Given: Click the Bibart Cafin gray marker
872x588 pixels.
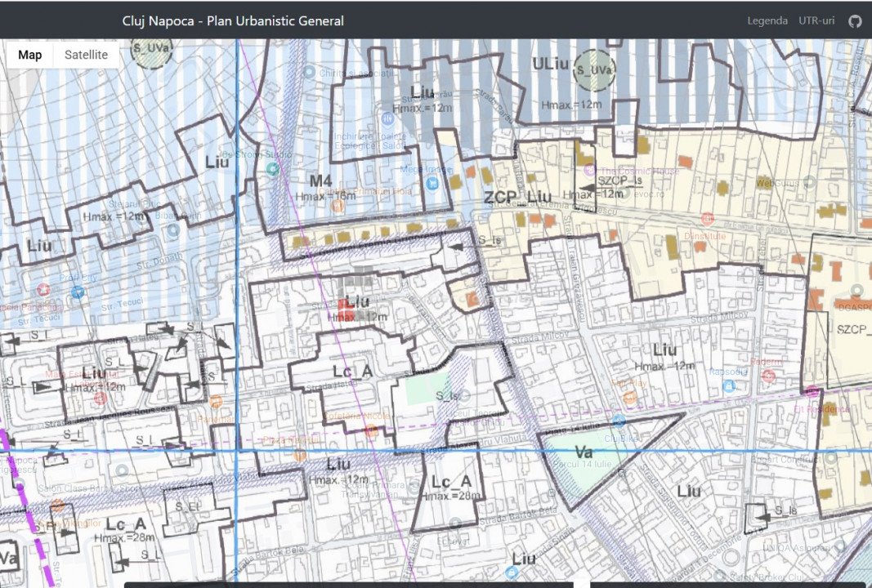Looking at the screenshot, I should (x=172, y=230).
